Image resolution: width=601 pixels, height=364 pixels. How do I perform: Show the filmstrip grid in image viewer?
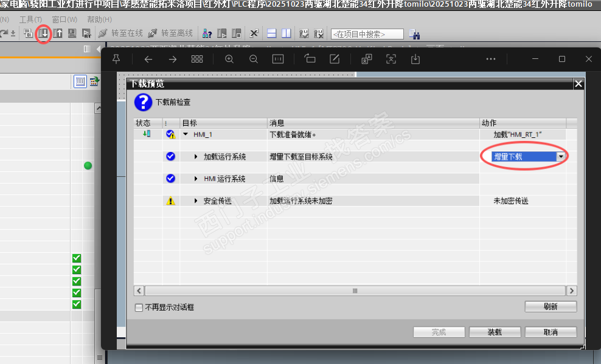coord(197,59)
